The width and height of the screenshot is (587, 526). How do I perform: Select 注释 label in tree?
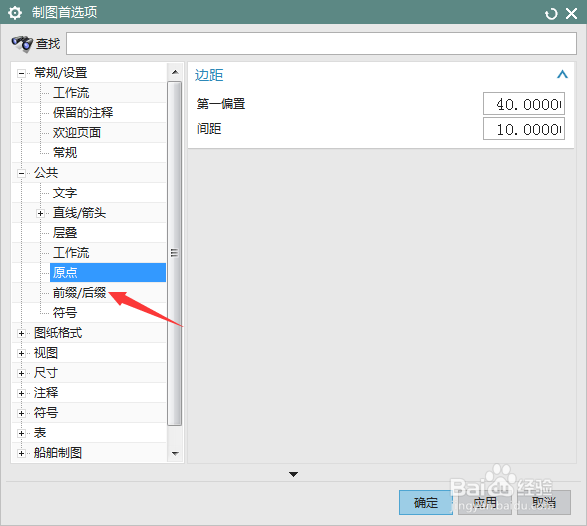click(46, 393)
